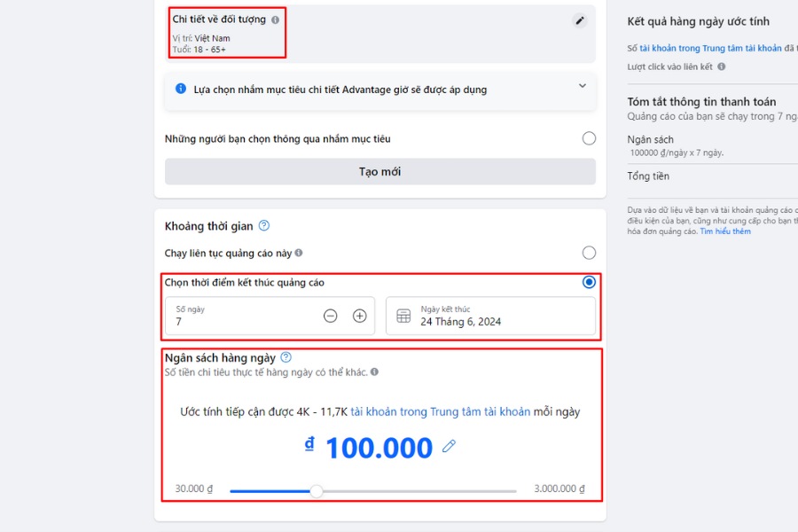Decrease Số ngày using the minus button
The image size is (798, 532).
330,315
